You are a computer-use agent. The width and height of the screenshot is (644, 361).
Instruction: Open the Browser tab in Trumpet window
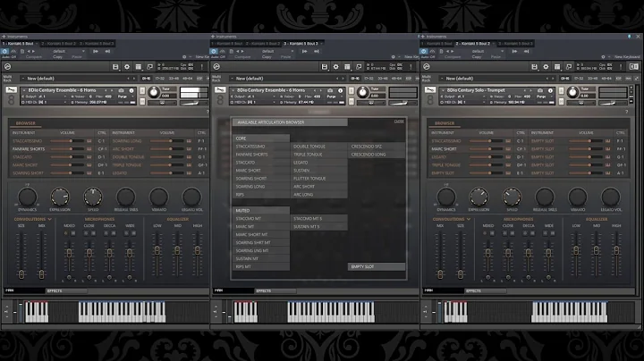445,123
